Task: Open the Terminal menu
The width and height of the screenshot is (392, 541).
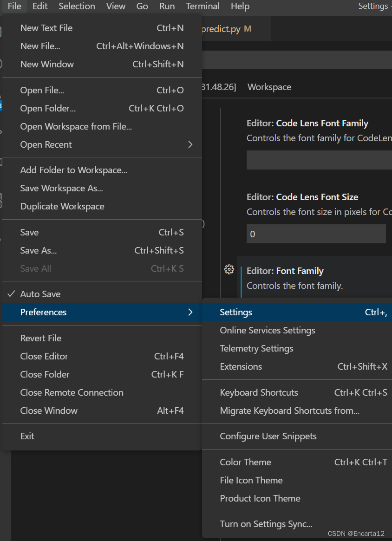Action: [x=203, y=7]
